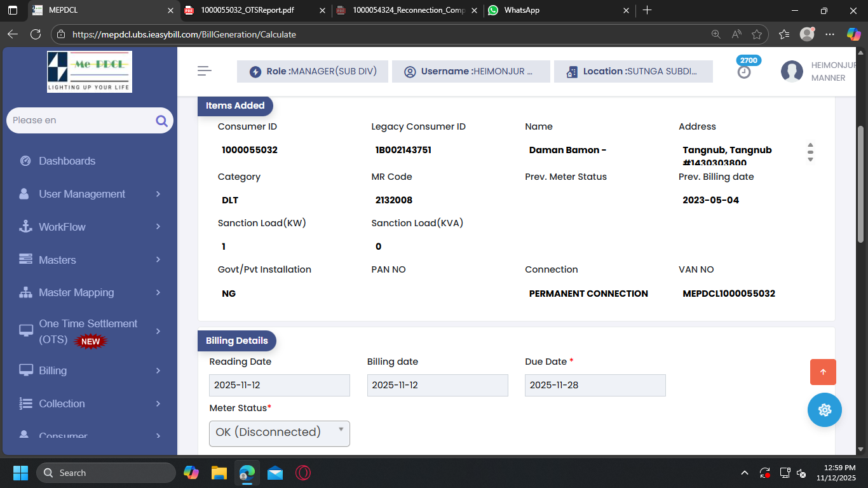Image resolution: width=868 pixels, height=488 pixels.
Task: Click the Billing date field
Action: click(x=438, y=385)
